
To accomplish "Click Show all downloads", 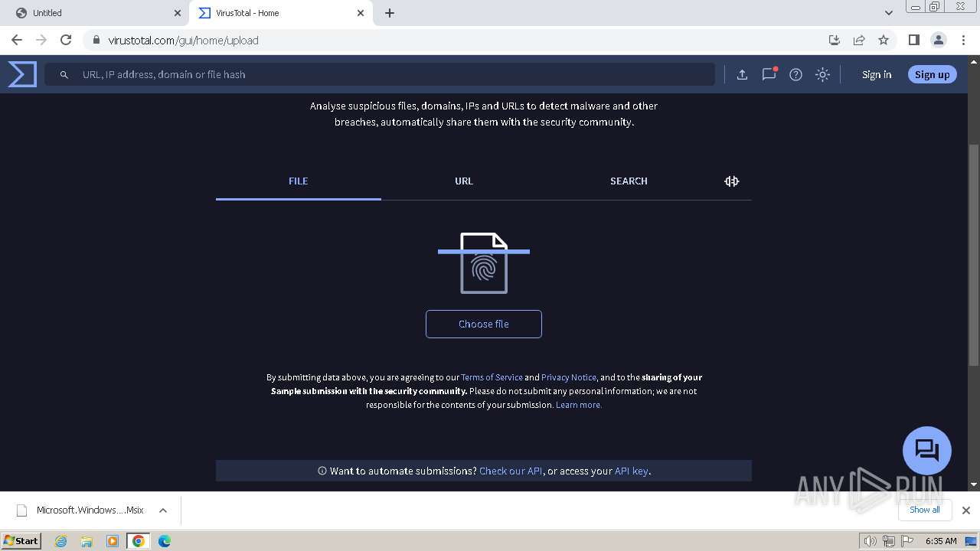I will tap(925, 510).
